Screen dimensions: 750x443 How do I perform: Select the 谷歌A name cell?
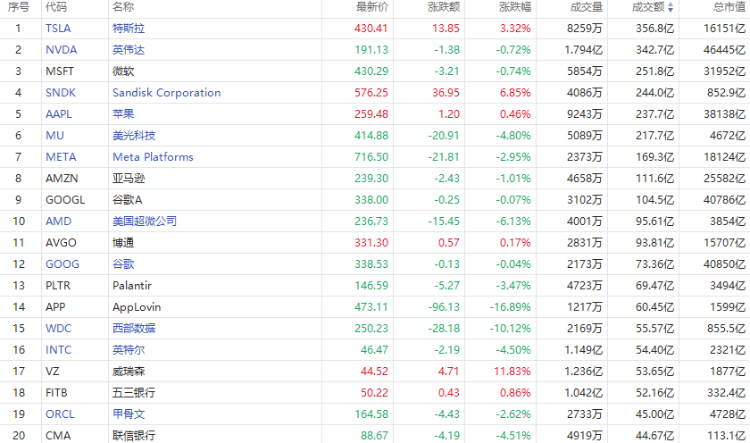127,199
